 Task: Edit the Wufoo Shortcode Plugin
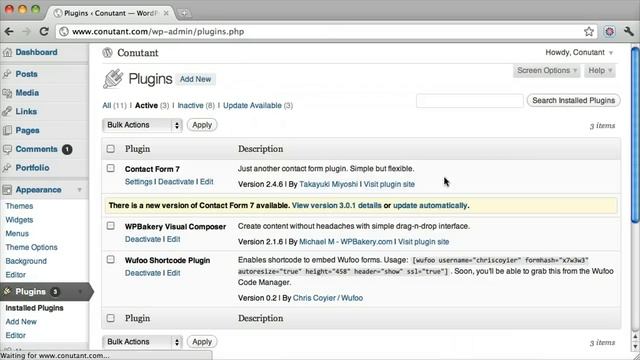(173, 273)
